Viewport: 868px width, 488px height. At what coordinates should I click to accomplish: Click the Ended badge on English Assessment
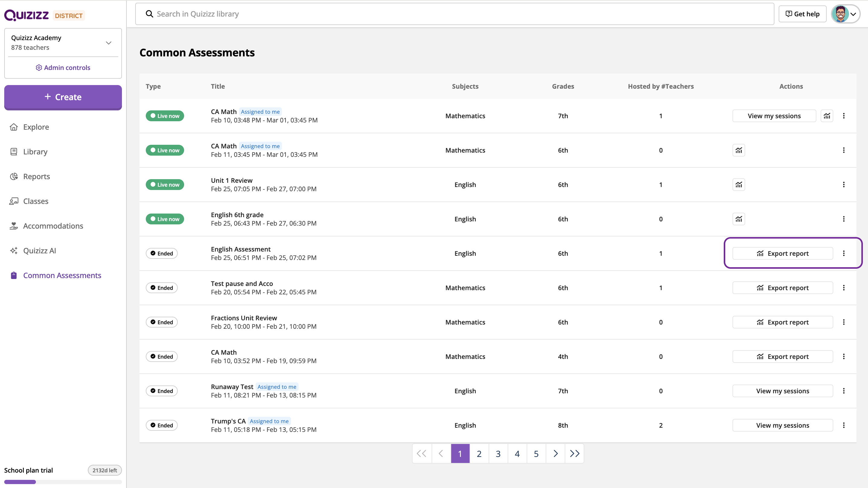pos(162,253)
